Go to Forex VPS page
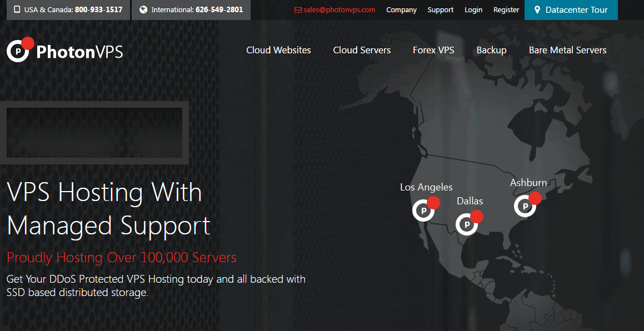The image size is (644, 331). [x=433, y=50]
